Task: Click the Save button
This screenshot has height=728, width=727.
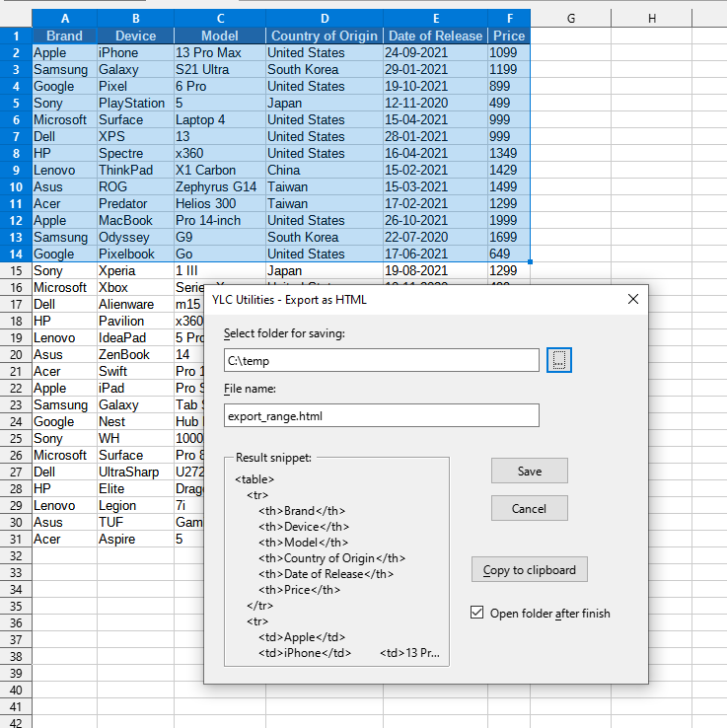Action: point(530,471)
